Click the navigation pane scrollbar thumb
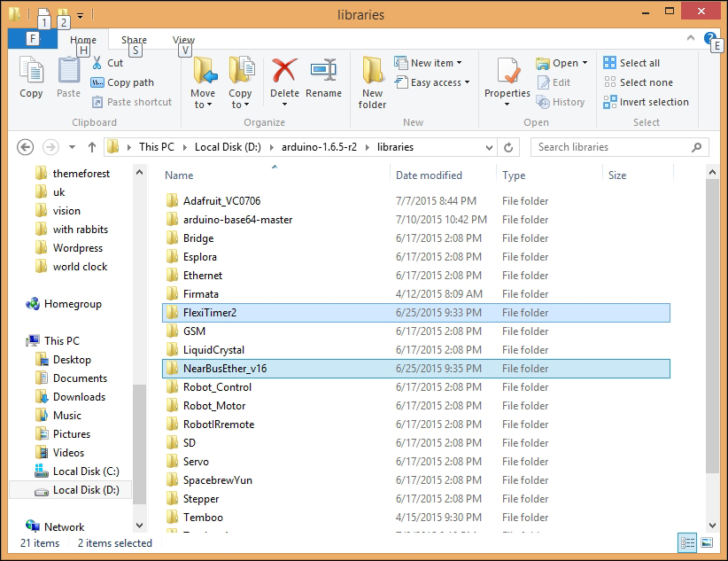Viewport: 728px width, 561px height. pos(139,445)
